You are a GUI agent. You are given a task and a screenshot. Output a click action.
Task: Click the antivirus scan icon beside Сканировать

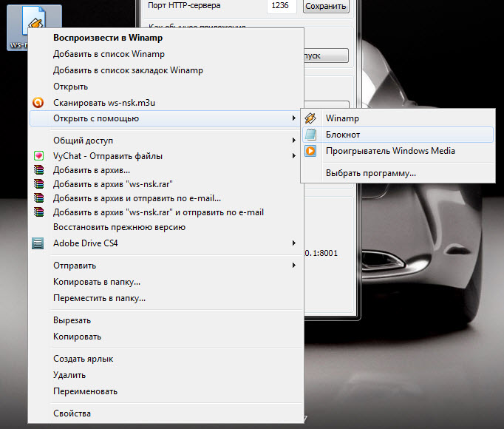coord(38,102)
